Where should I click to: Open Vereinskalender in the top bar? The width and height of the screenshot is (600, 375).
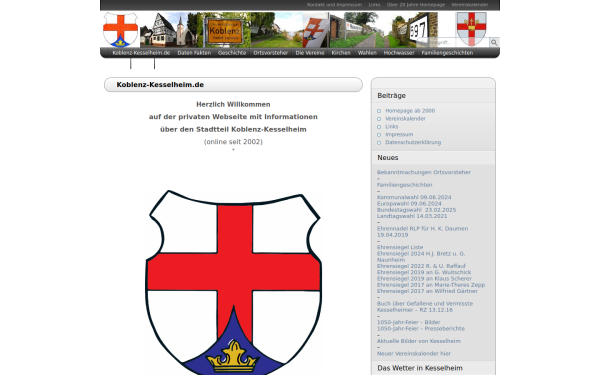coord(470,5)
